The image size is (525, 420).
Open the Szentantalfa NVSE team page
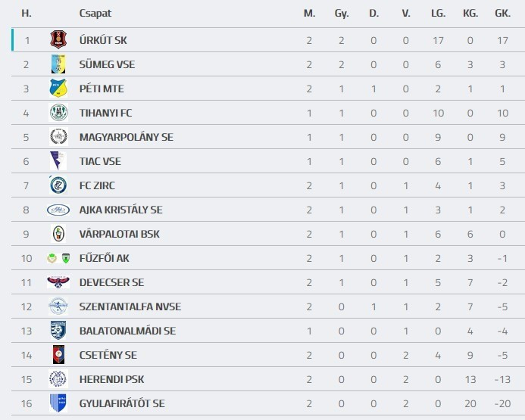pos(130,306)
